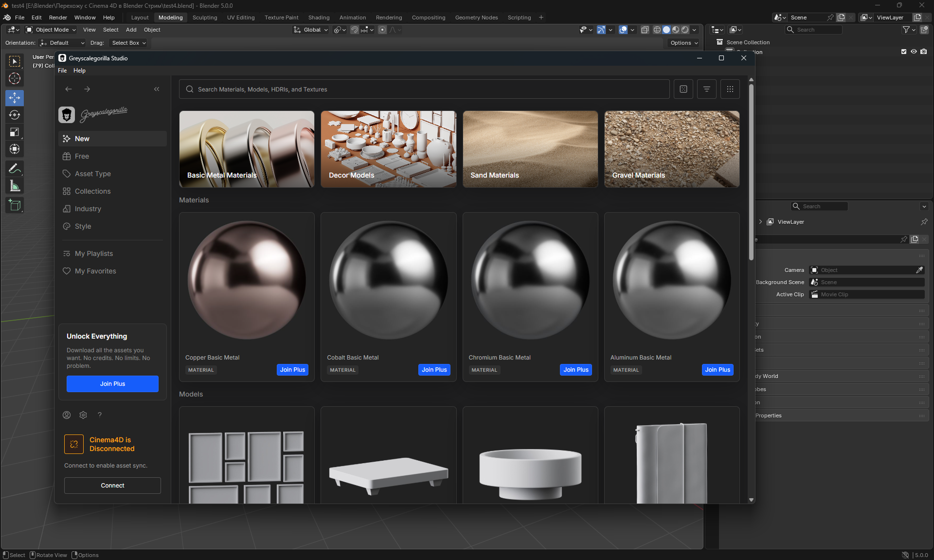Switch to the Sculpting workspace tab
The height and width of the screenshot is (560, 934).
(x=205, y=18)
